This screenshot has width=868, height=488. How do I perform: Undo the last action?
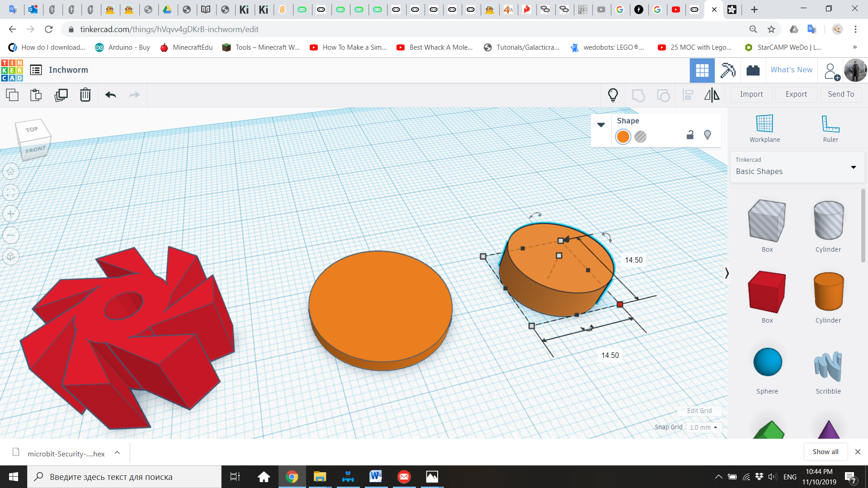tap(111, 95)
